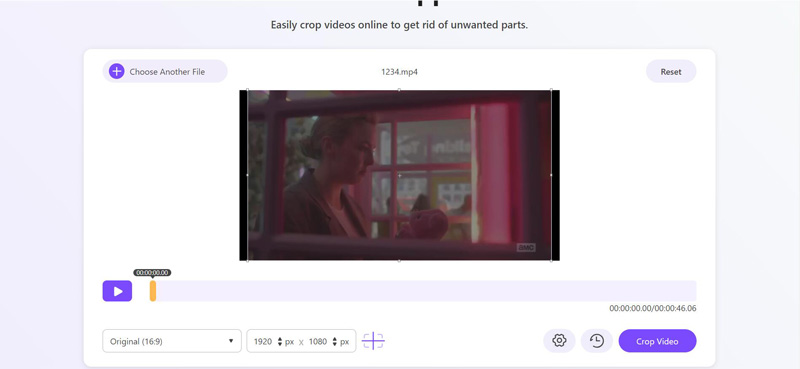Screen dimensions: 800x369
Task: Click the right middle crop handle
Action: 551,175
